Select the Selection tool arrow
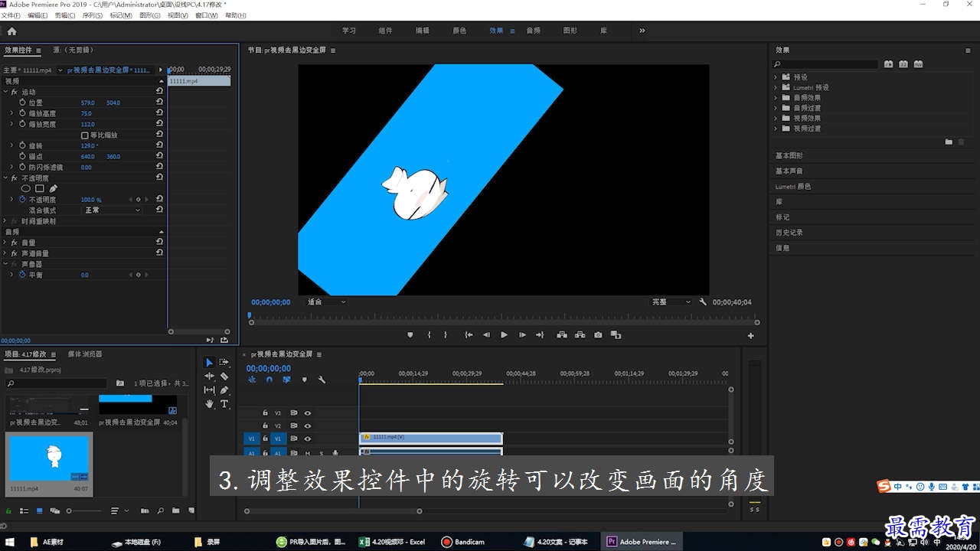The height and width of the screenshot is (551, 980). tap(209, 362)
